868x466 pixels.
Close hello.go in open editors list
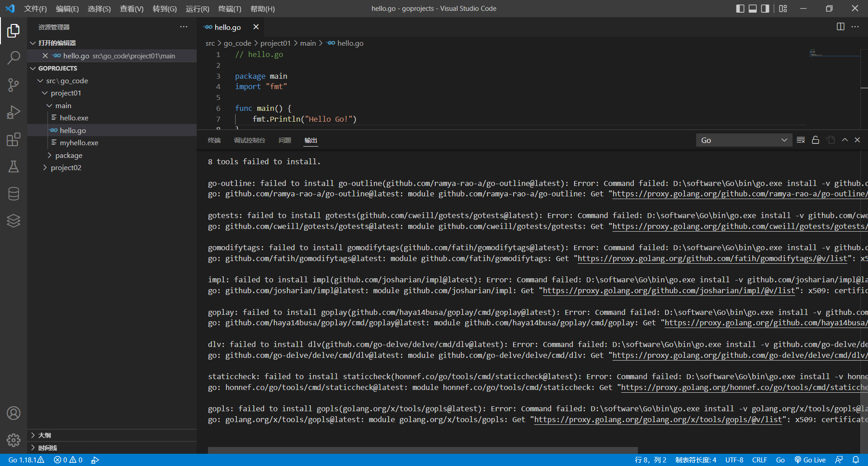pyautogui.click(x=45, y=56)
